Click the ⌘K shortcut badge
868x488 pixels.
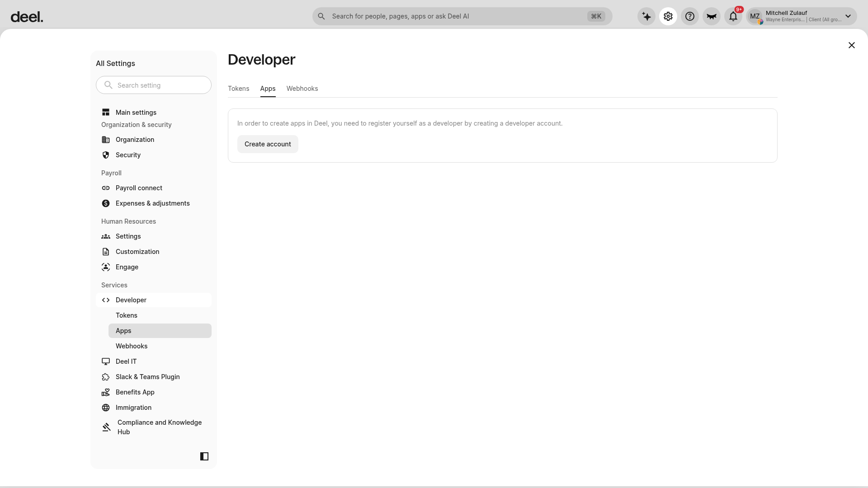point(596,16)
